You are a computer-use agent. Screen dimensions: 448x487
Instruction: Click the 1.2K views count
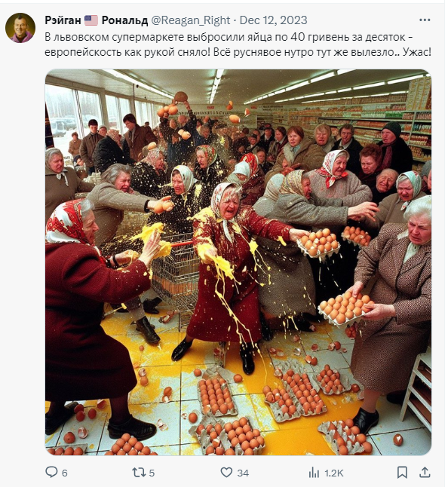tap(334, 473)
